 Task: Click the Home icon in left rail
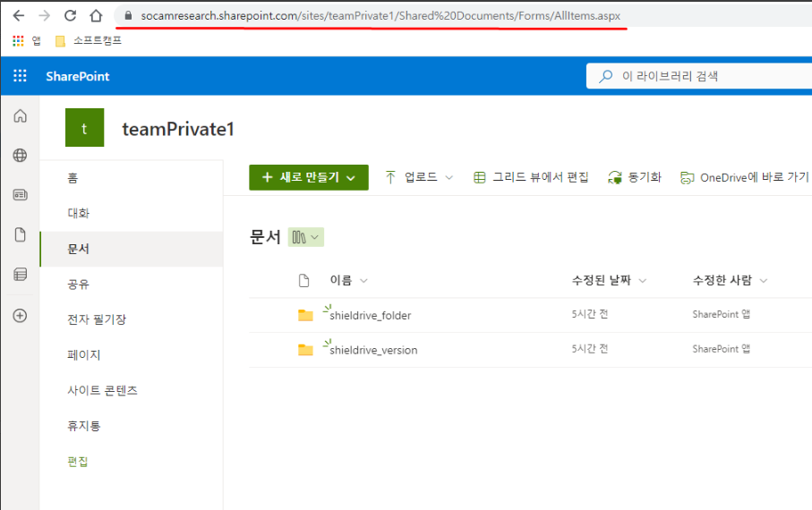(20, 116)
